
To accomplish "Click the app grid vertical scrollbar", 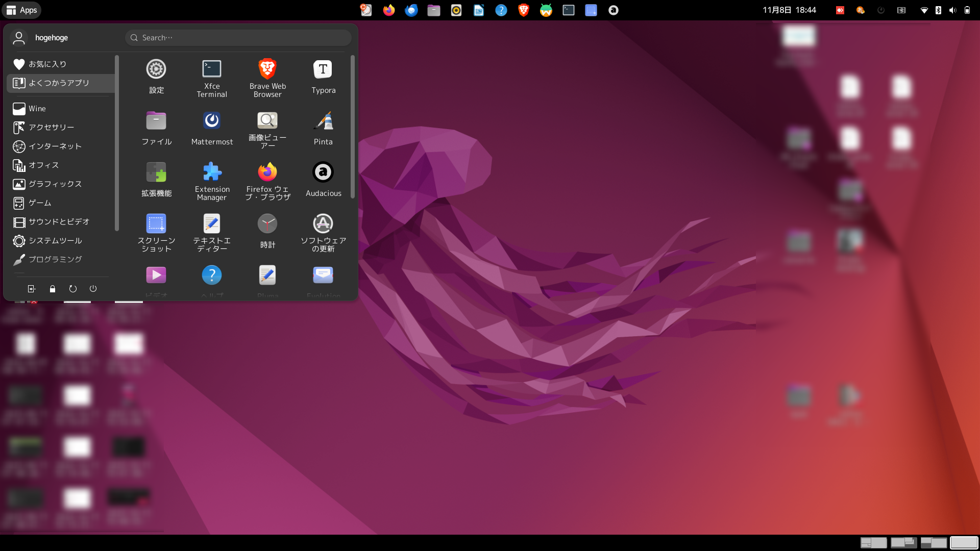I will (352, 128).
